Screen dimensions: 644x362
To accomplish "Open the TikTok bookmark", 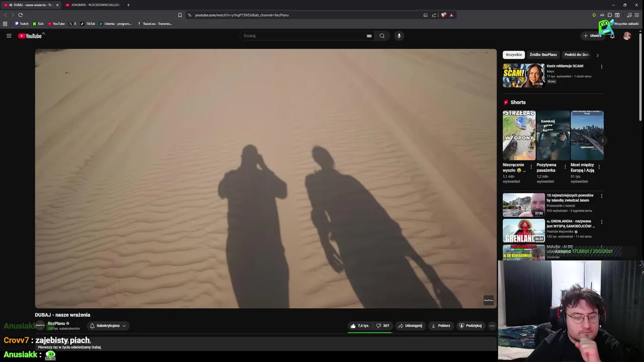I will point(88,24).
